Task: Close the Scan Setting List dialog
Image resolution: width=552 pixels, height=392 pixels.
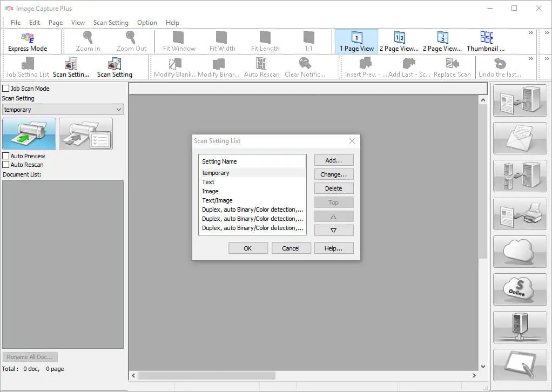Action: pyautogui.click(x=352, y=141)
